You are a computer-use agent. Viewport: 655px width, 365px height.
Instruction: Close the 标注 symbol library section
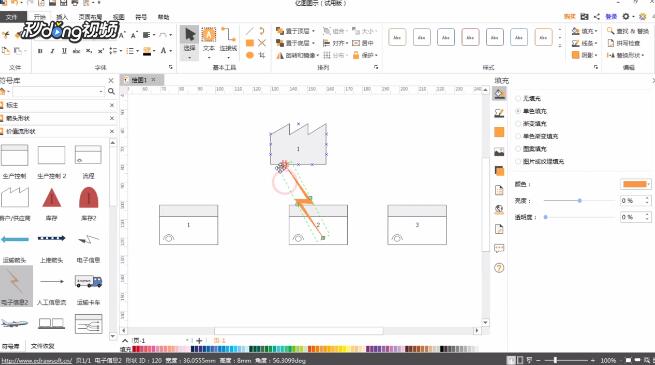pyautogui.click(x=112, y=105)
